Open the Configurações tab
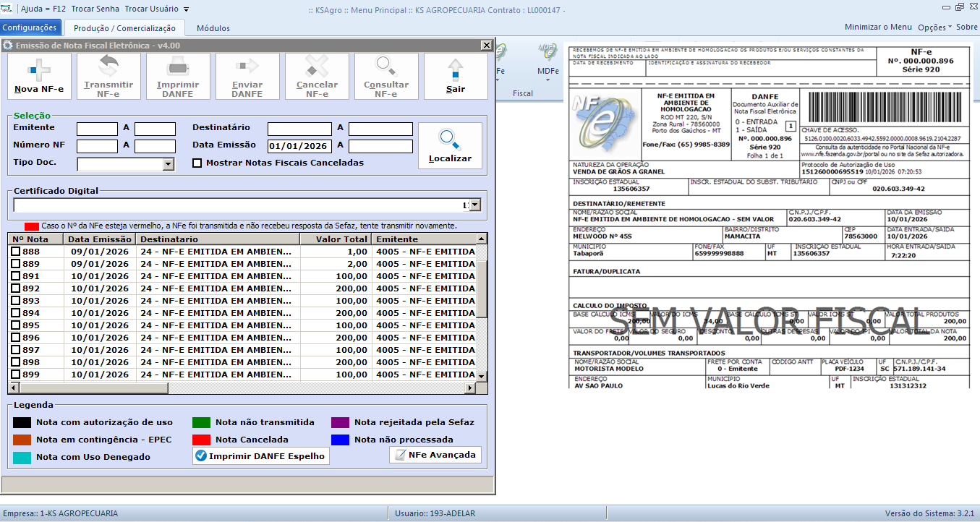The width and height of the screenshot is (980, 522). (x=30, y=27)
